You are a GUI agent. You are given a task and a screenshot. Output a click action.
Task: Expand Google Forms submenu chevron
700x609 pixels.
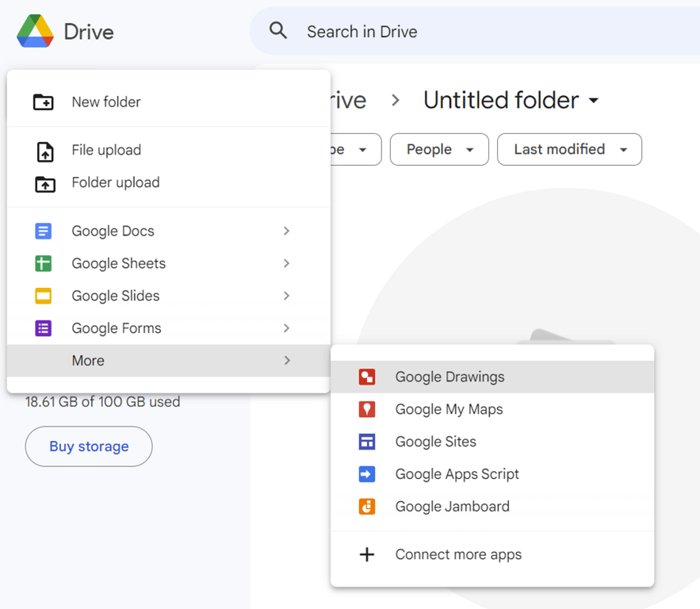click(x=287, y=328)
